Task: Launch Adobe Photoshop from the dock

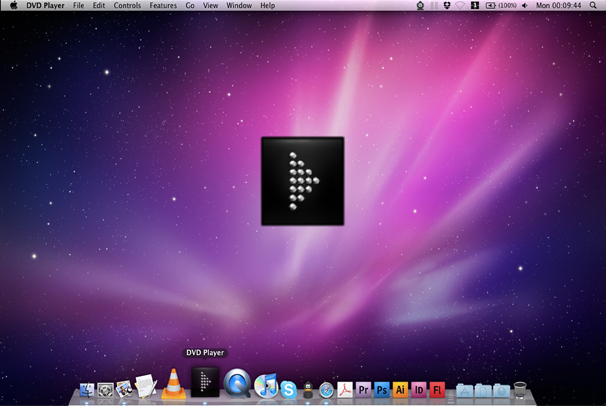Action: 382,389
